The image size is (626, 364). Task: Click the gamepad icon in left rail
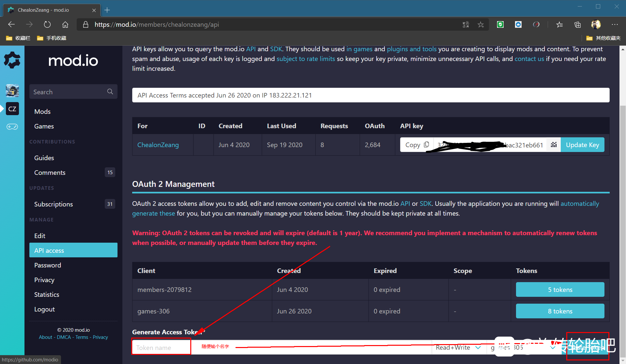12,127
